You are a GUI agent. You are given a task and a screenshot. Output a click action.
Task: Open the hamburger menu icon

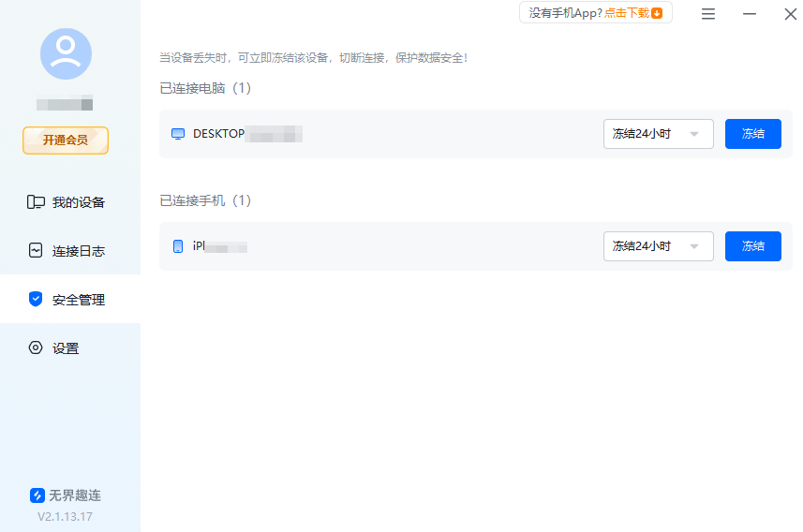[708, 14]
